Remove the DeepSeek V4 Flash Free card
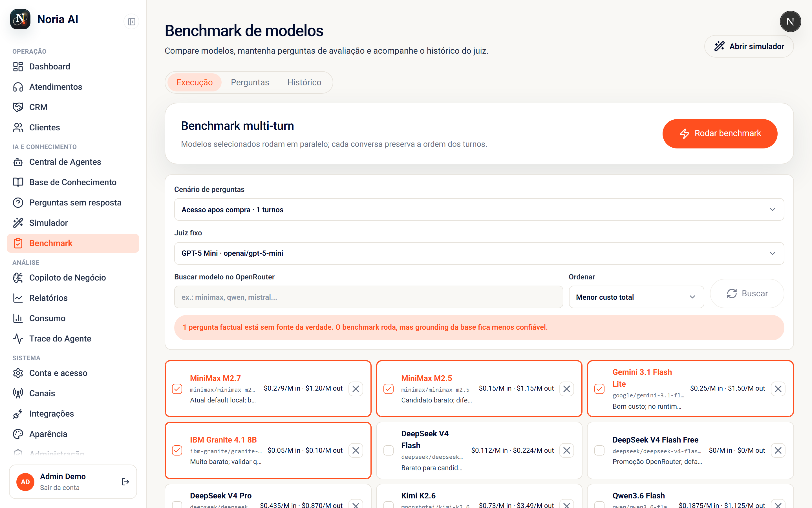The image size is (812, 508). 778,450
